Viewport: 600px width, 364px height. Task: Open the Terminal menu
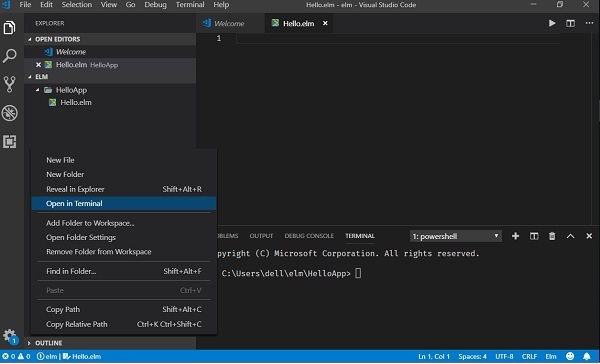click(x=190, y=5)
